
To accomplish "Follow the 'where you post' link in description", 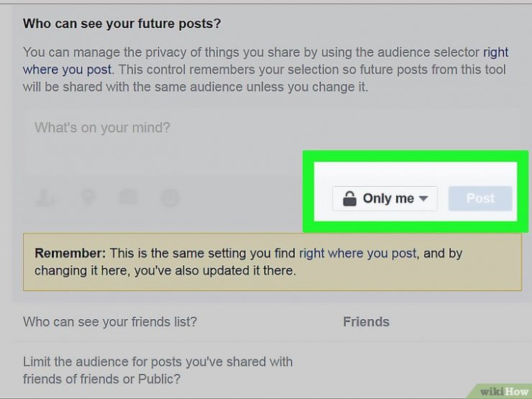I will point(67,70).
